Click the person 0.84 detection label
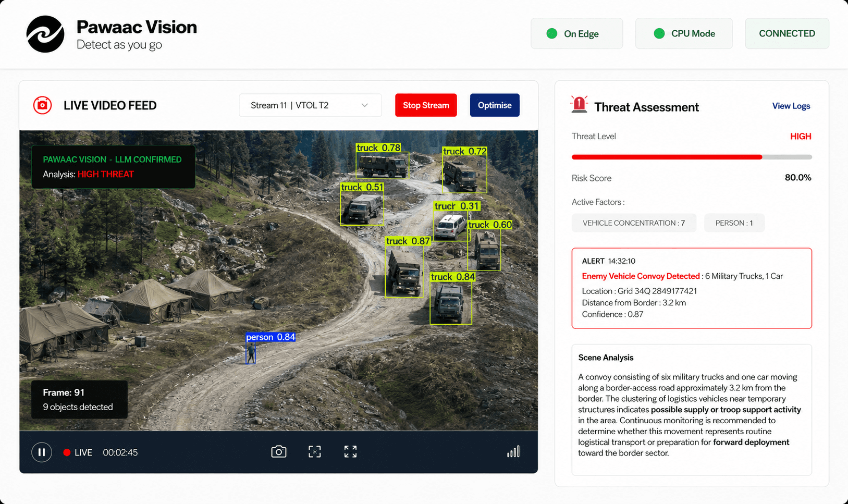The image size is (848, 504). click(x=271, y=337)
